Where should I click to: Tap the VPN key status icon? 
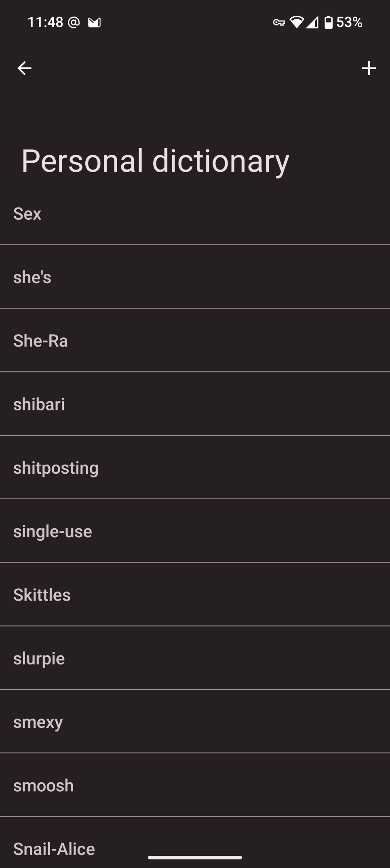click(x=278, y=23)
